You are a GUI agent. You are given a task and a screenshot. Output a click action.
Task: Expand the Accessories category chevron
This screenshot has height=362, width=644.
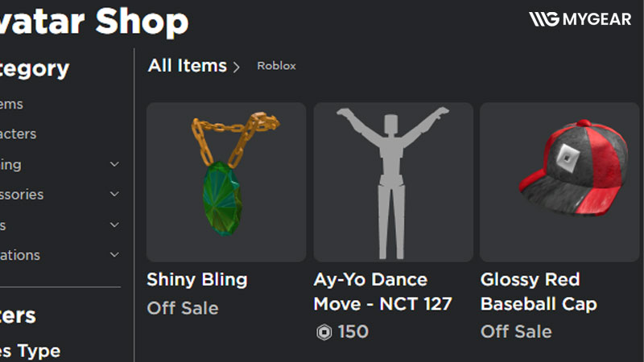pyautogui.click(x=114, y=194)
